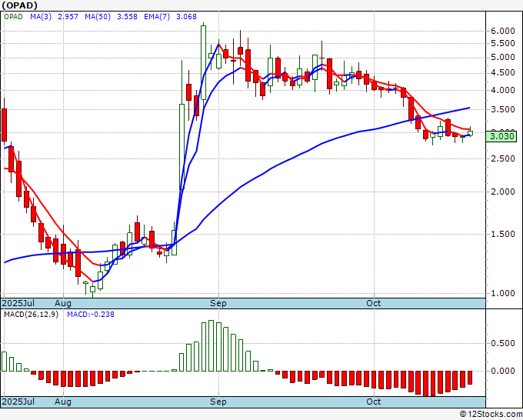
Task: Click the 1.500 price axis label
Action: (503, 234)
